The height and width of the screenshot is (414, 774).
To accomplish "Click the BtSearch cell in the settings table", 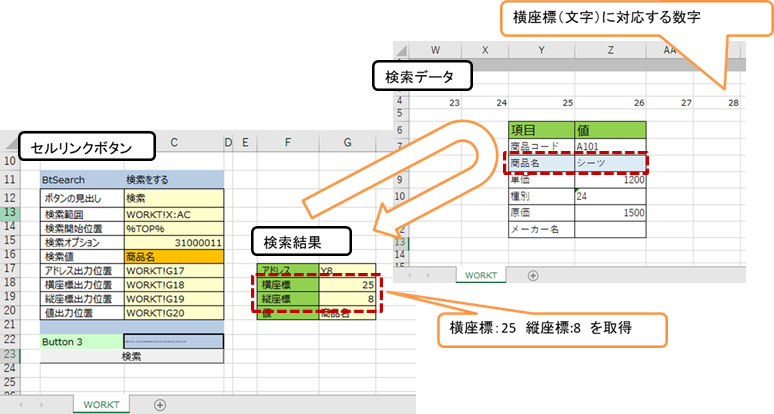I will (x=80, y=178).
